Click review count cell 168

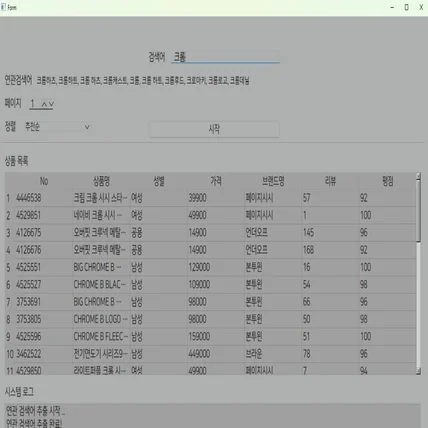pyautogui.click(x=331, y=250)
